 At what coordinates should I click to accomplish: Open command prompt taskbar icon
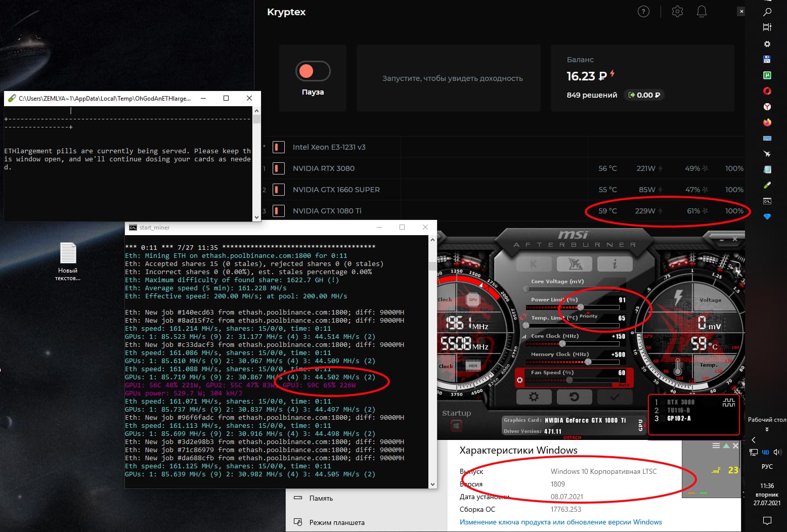tap(767, 201)
